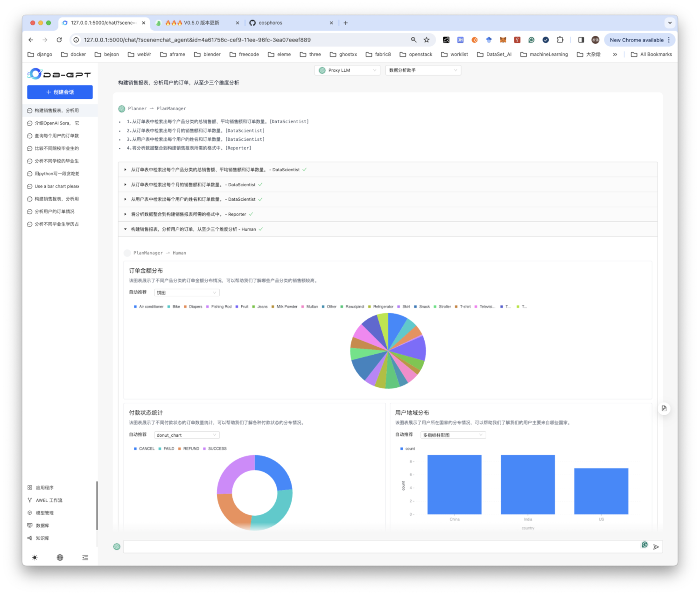Toggle the CANCEL legend item on donut
Image resolution: width=700 pixels, height=595 pixels.
pyautogui.click(x=144, y=448)
